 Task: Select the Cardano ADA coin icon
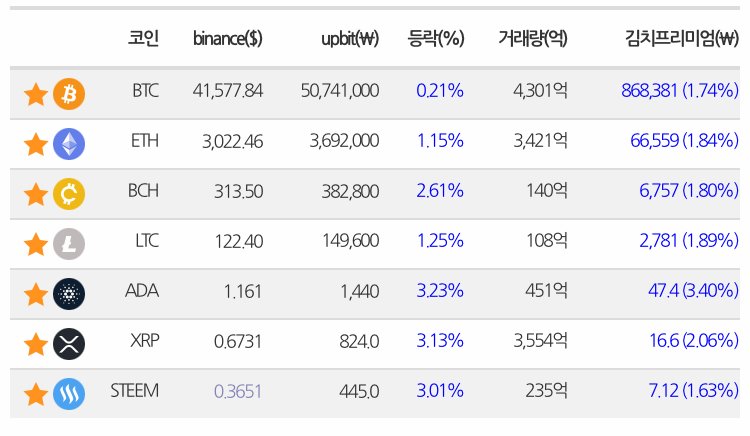coord(69,294)
